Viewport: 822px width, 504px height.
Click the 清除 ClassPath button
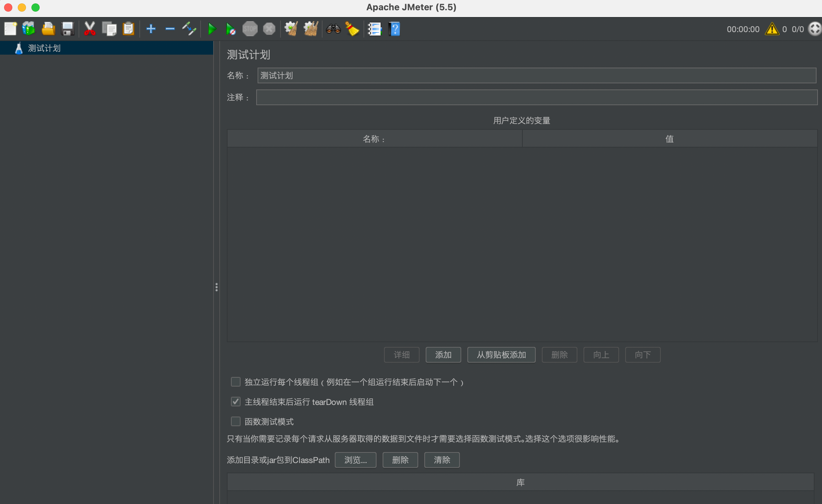(x=442, y=460)
